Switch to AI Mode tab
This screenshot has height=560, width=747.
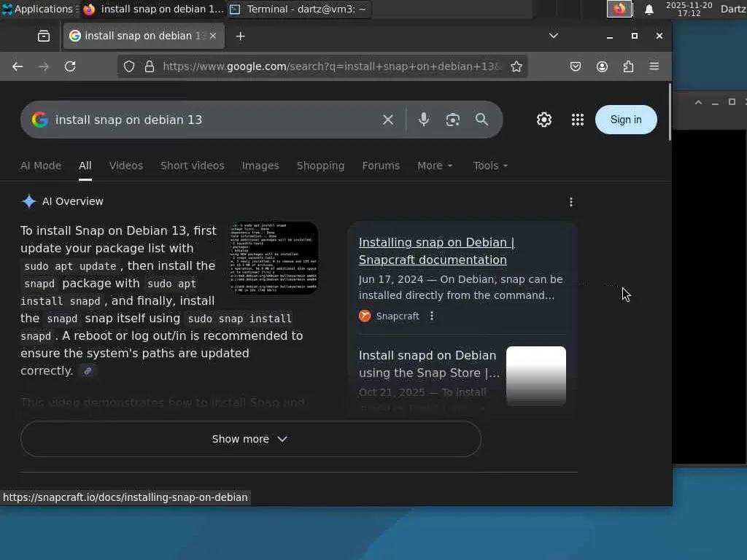[41, 166]
